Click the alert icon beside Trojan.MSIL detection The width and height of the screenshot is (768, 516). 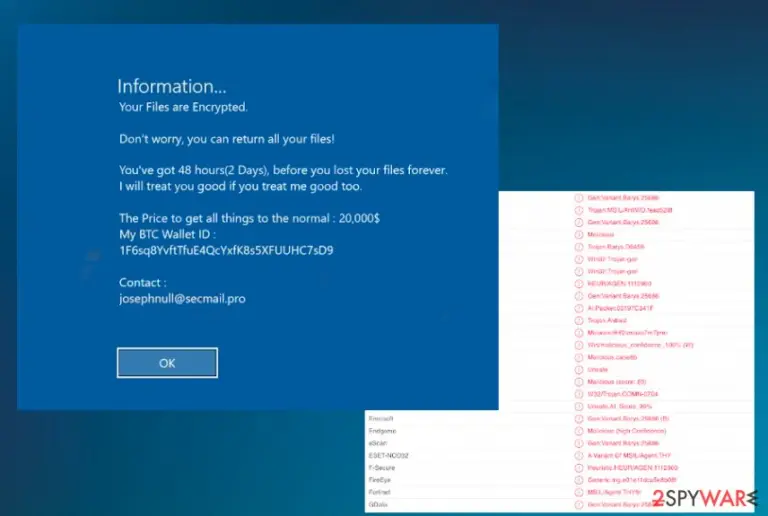578,210
